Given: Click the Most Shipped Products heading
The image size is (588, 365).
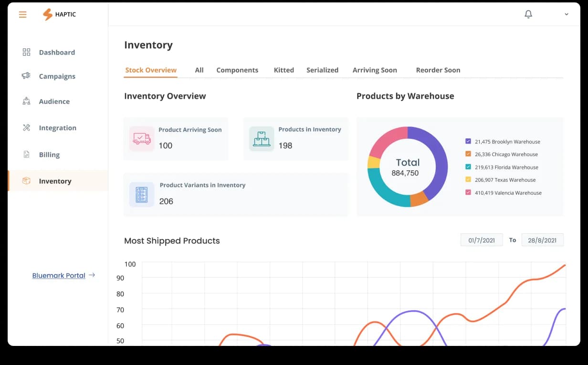Looking at the screenshot, I should 172,240.
